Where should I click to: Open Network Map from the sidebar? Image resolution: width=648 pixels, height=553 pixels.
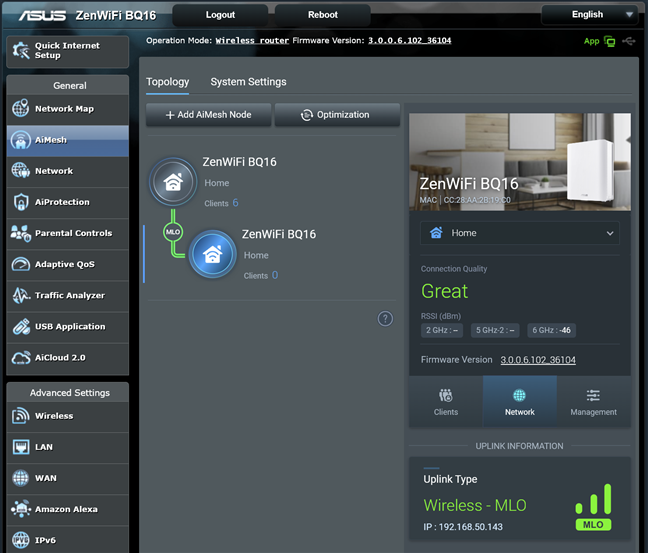point(67,109)
